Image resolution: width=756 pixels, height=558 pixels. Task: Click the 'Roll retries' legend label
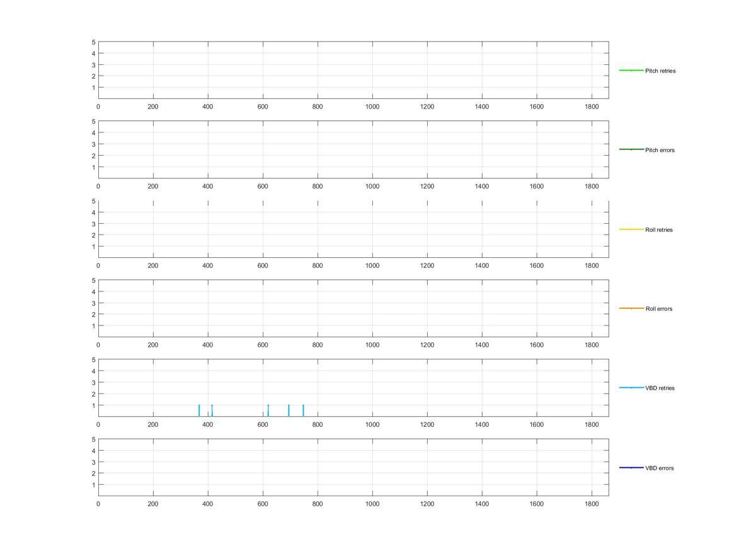pyautogui.click(x=659, y=230)
